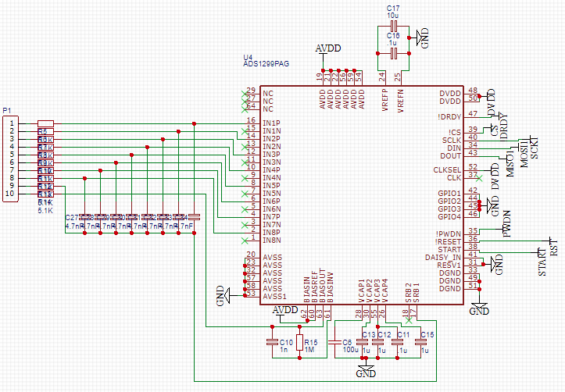This screenshot has height=392, width=565.
Task: Select the C16 .1u capacitor symbol
Action: tap(394, 54)
